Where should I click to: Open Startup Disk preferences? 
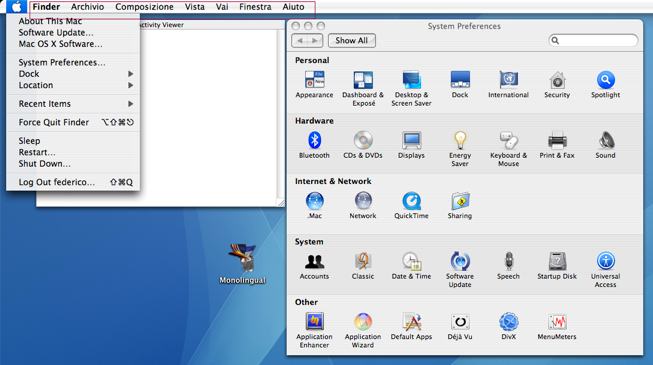click(x=557, y=266)
